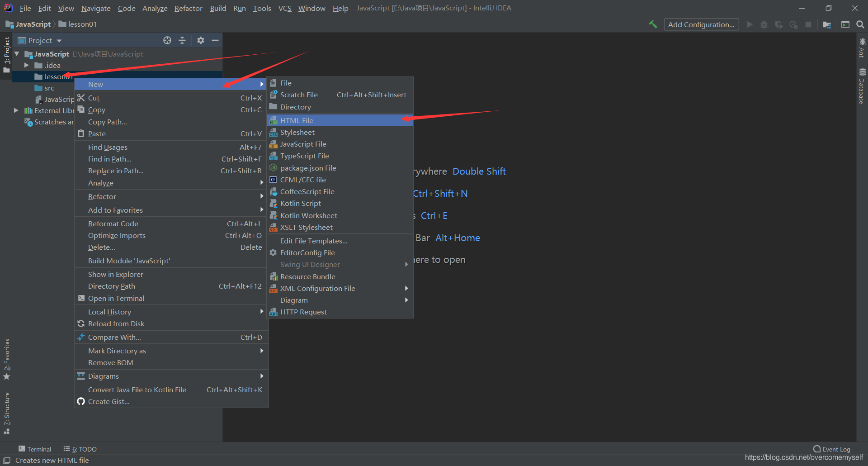The height and width of the screenshot is (466, 868).
Task: Click Run with Coverage icon
Action: click(778, 24)
